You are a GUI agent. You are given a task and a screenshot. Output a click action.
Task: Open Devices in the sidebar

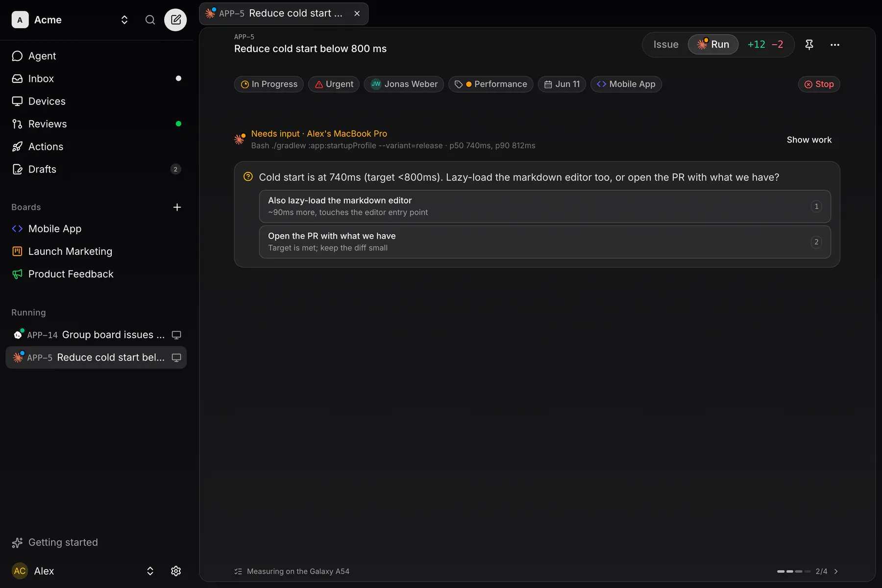pyautogui.click(x=96, y=101)
